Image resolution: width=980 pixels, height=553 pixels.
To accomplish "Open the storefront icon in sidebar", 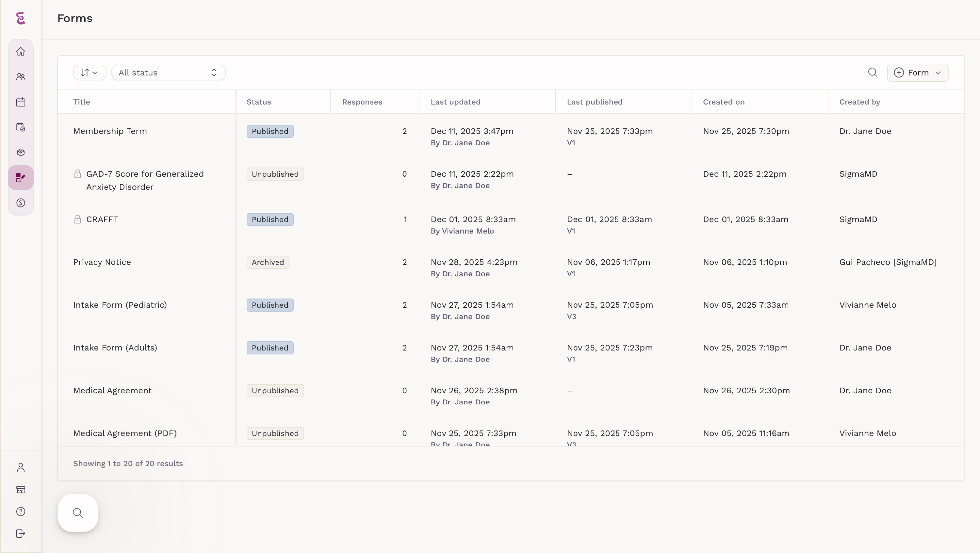I will (21, 490).
